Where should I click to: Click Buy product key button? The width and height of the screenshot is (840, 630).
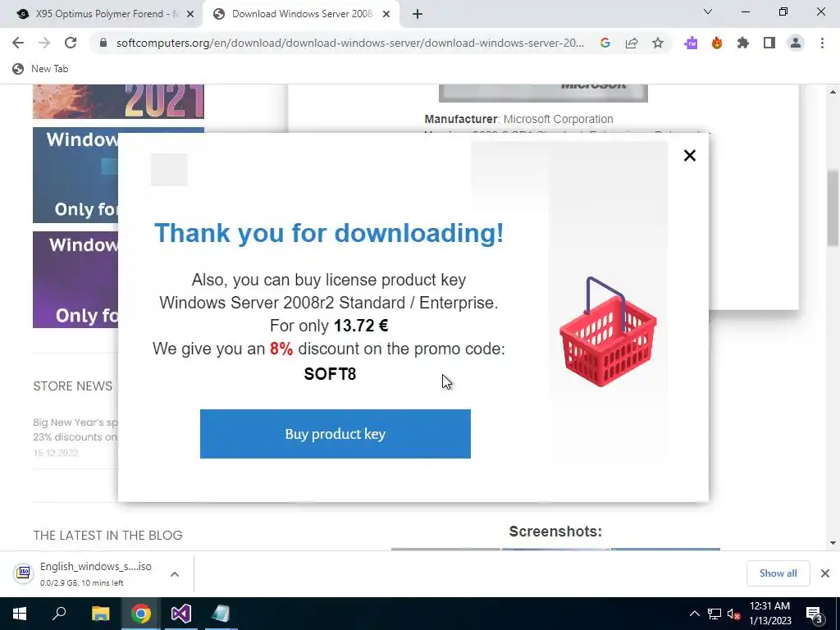coord(336,434)
